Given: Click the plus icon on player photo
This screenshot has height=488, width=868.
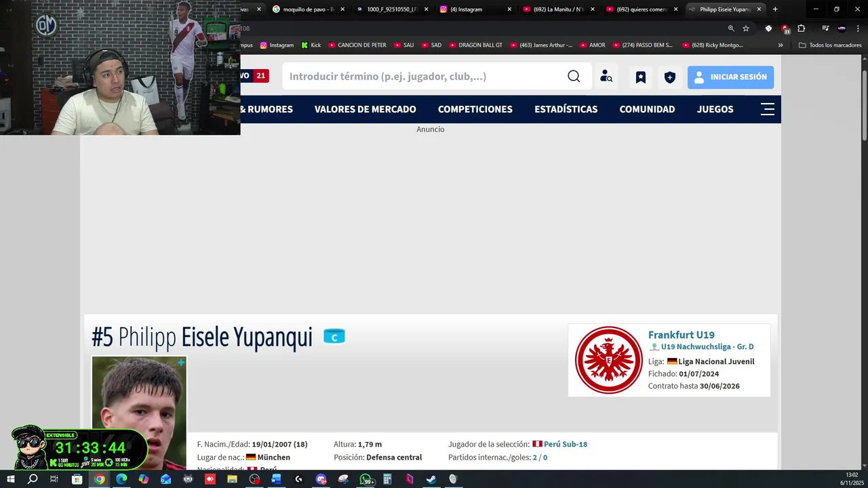Looking at the screenshot, I should [x=181, y=363].
